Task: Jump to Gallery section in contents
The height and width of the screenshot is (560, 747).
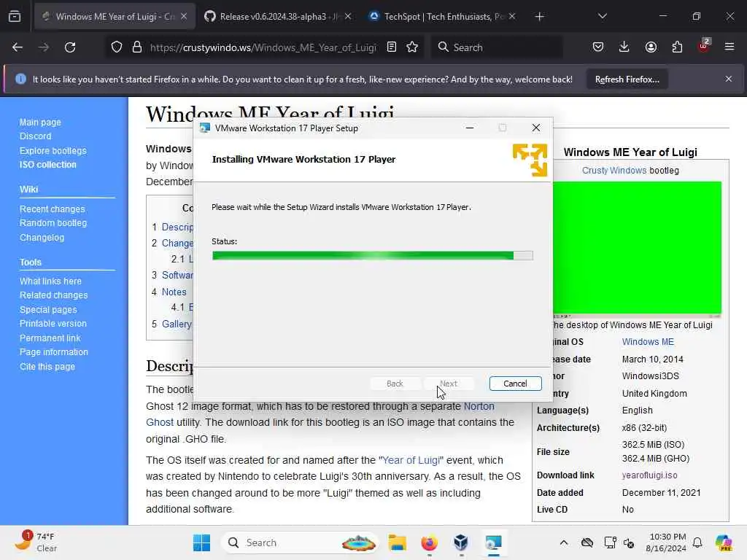Action: click(177, 324)
